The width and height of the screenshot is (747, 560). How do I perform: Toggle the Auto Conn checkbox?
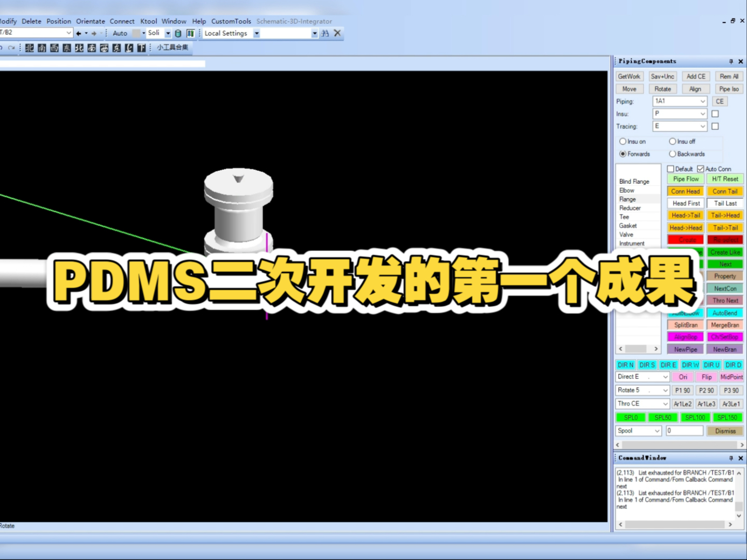[x=701, y=169]
